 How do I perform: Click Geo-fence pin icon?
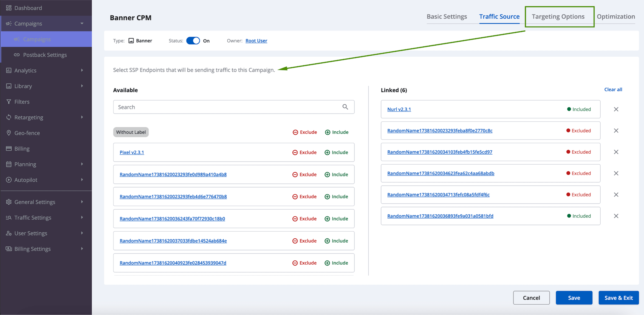point(9,133)
